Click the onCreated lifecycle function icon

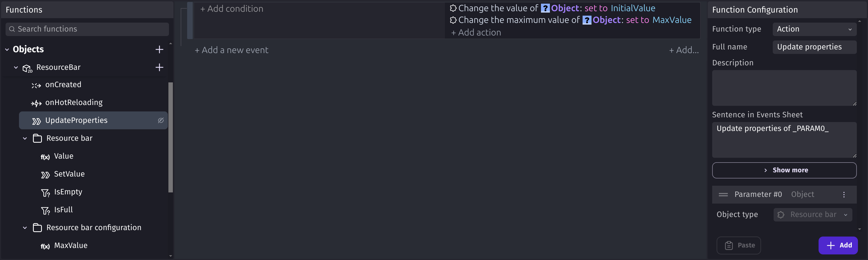[36, 85]
